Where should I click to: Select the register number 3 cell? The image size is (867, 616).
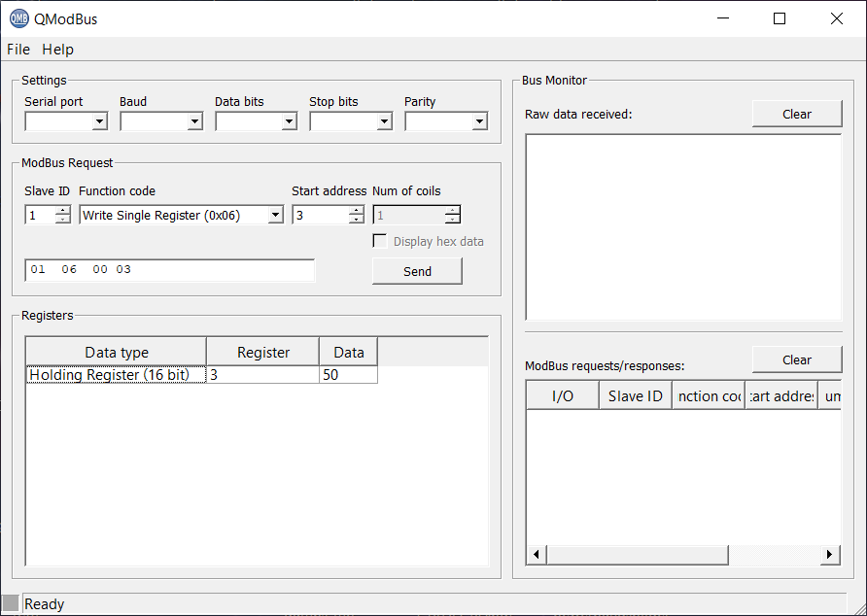point(263,374)
